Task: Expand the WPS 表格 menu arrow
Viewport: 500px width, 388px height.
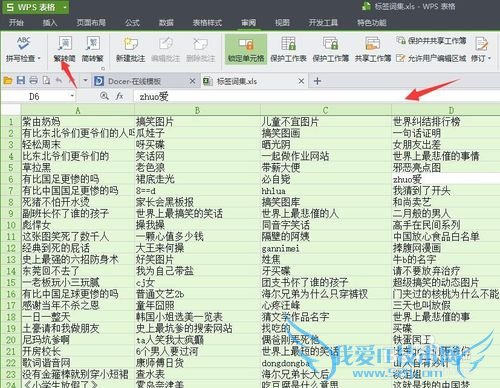Action: [x=65, y=7]
